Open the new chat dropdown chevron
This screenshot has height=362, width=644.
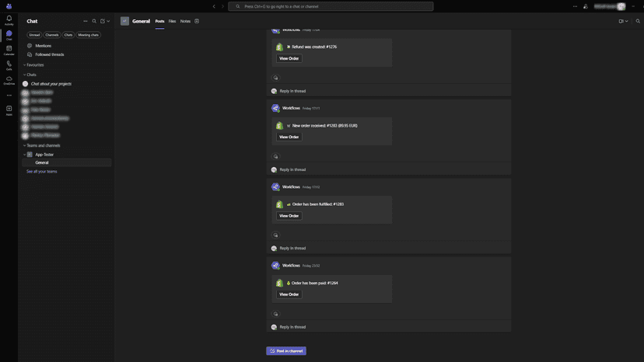[108, 21]
